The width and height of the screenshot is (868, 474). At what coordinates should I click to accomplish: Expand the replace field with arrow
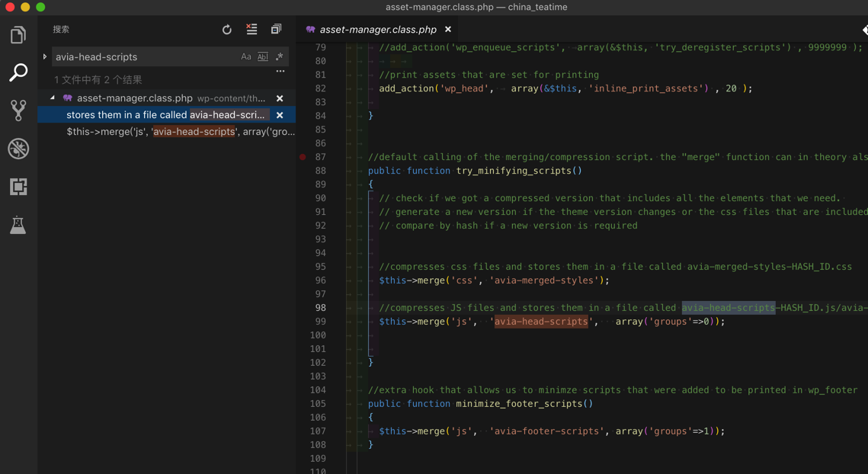click(45, 56)
